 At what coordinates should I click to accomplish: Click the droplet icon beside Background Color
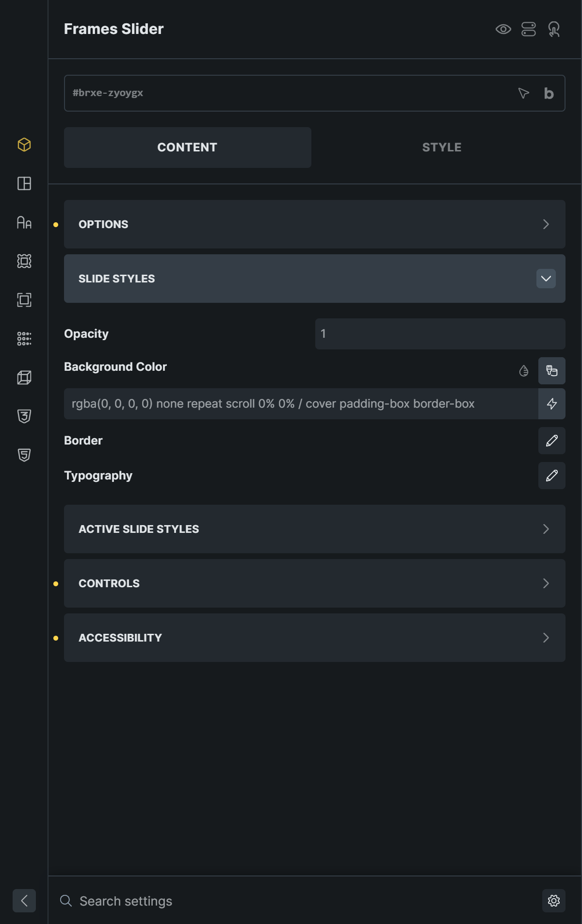click(524, 371)
